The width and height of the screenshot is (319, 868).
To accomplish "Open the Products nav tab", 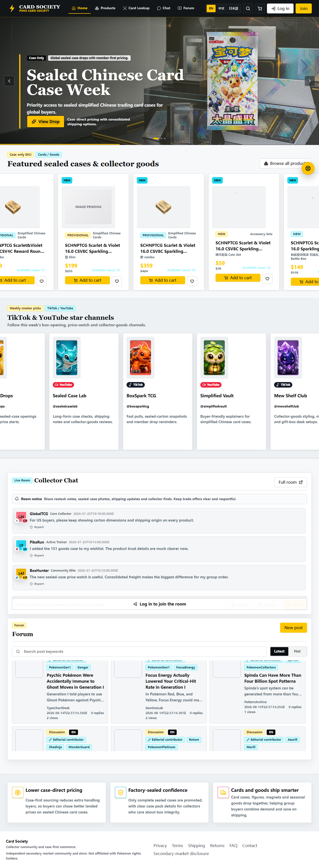I will click(x=105, y=8).
